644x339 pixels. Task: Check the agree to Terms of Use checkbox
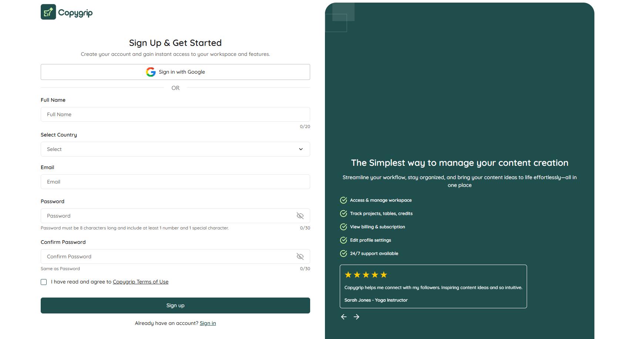(44, 282)
